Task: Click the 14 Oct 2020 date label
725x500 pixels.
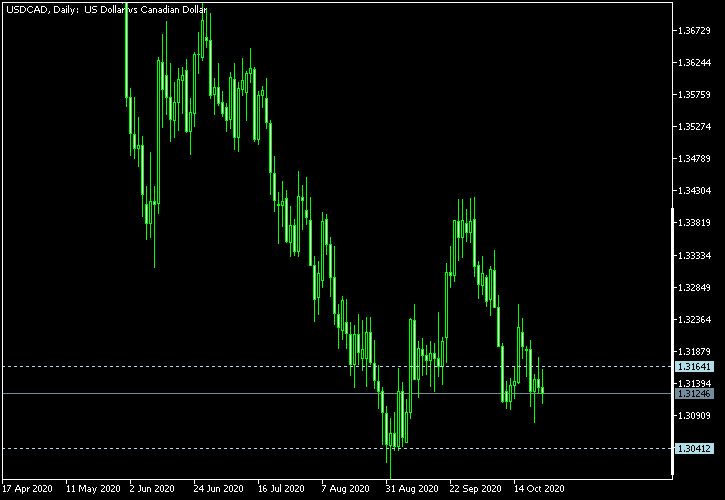Action: (x=539, y=488)
